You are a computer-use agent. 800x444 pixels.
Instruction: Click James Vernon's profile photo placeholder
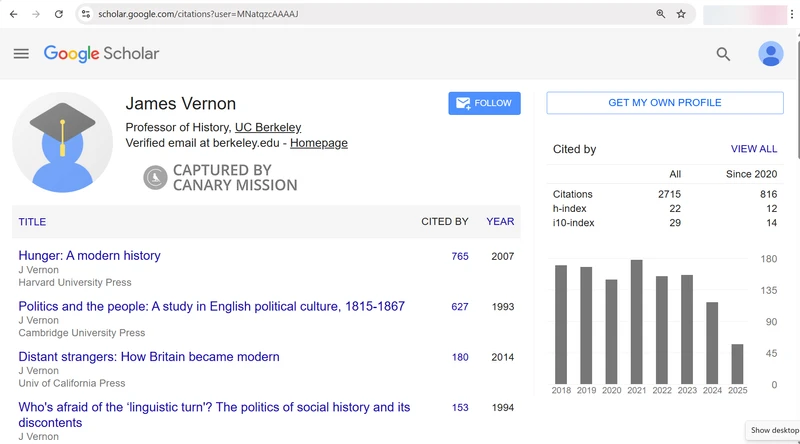(x=62, y=142)
